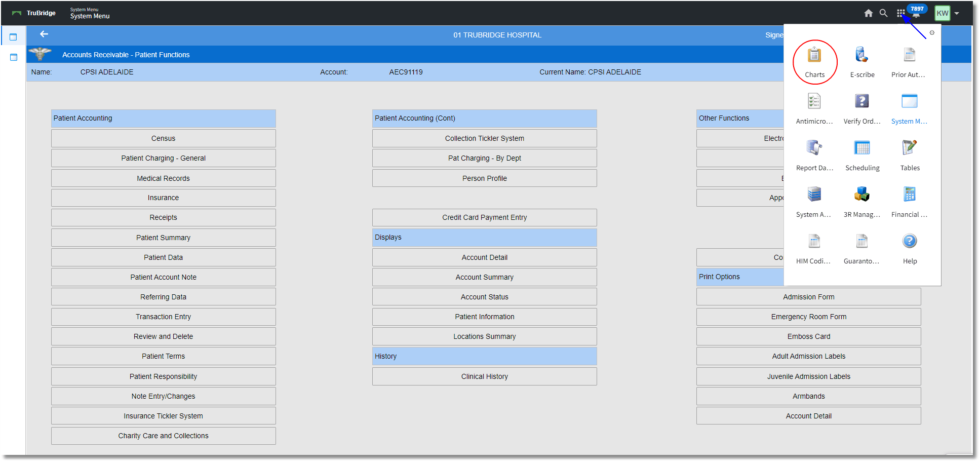Display Account Status
Image resolution: width=980 pixels, height=462 pixels.
(x=484, y=297)
